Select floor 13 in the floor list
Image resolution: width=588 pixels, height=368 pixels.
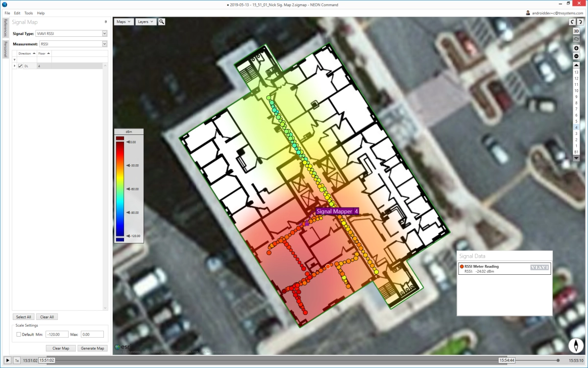[576, 72]
